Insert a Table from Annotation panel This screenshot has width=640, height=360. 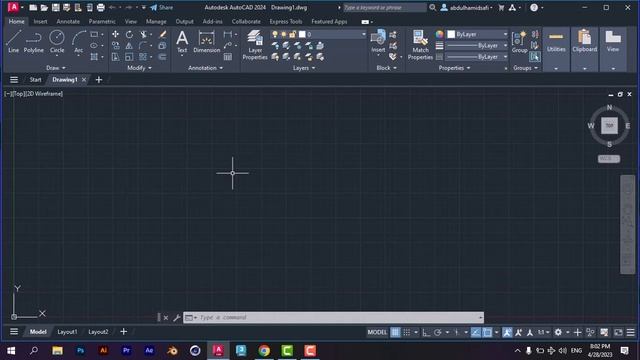coord(228,57)
